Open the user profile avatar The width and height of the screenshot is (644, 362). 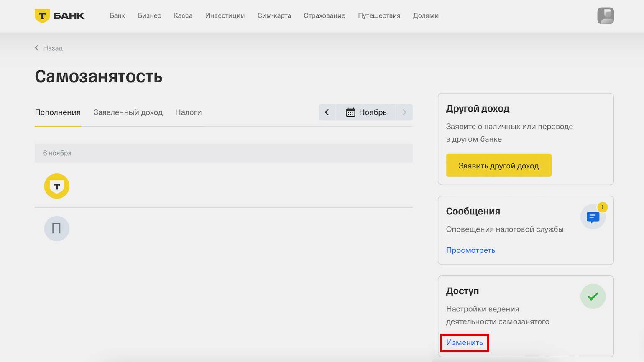[x=605, y=16]
